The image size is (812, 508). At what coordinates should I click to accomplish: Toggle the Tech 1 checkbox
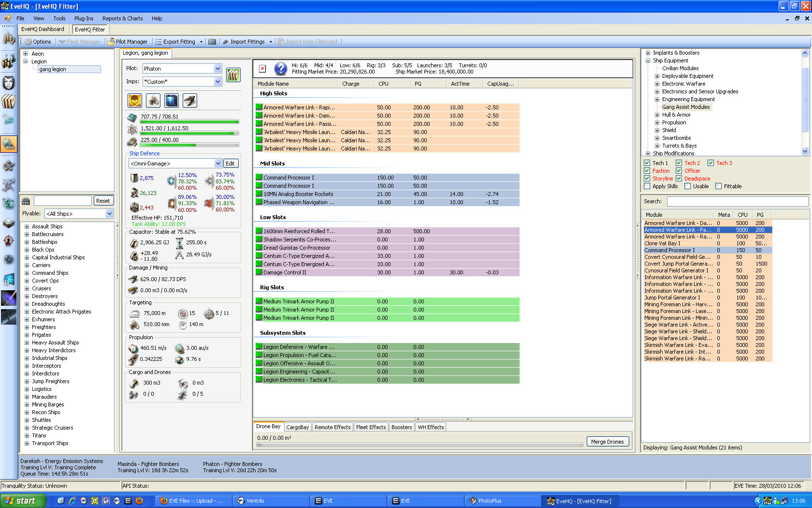point(647,163)
